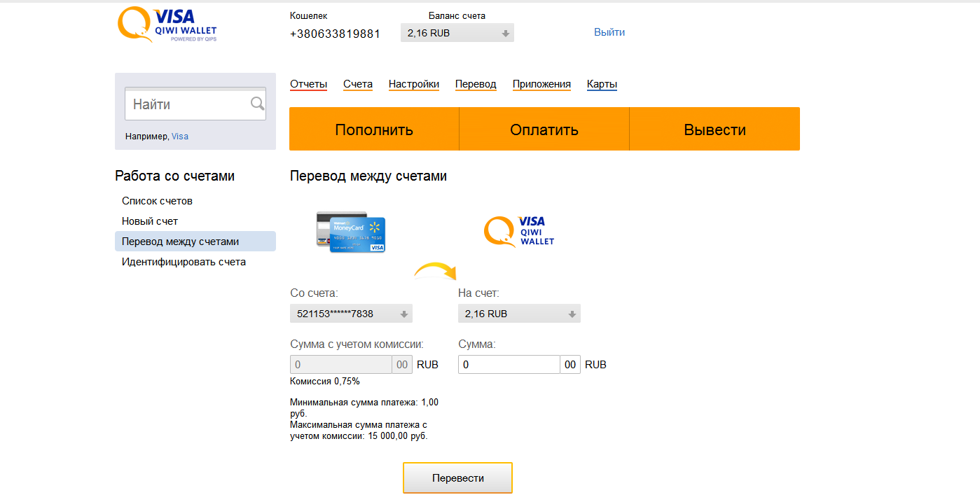The width and height of the screenshot is (980, 495).
Task: Click the Работа со счетами heading
Action: [175, 176]
